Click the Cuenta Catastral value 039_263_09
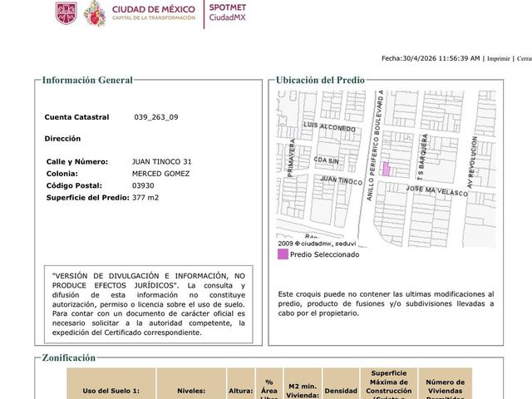 (156, 117)
